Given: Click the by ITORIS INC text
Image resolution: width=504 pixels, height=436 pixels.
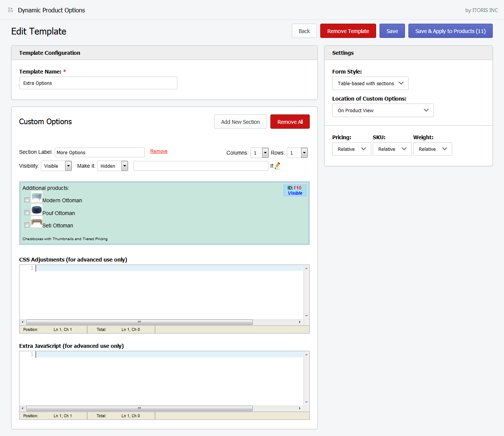Looking at the screenshot, I should (x=481, y=10).
